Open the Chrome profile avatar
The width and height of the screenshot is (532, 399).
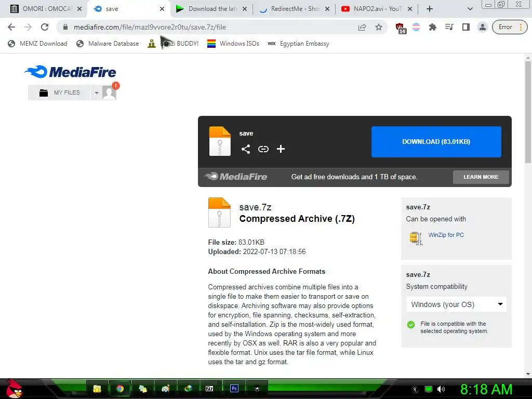482,27
